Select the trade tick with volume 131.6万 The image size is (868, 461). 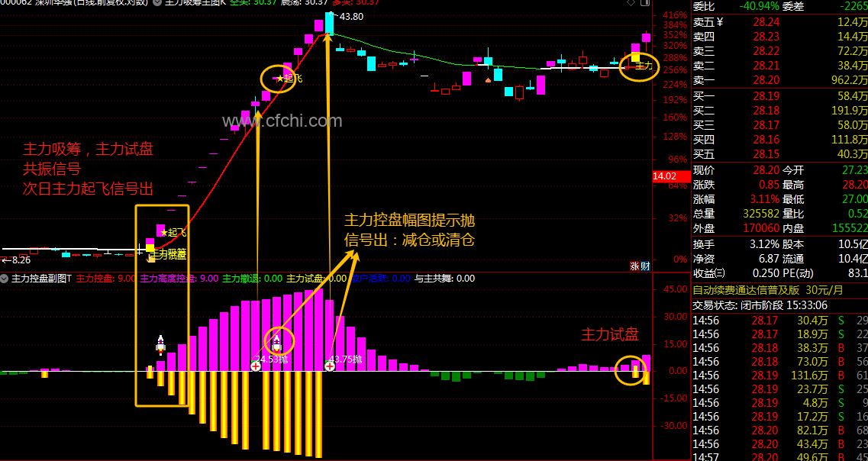click(780, 376)
